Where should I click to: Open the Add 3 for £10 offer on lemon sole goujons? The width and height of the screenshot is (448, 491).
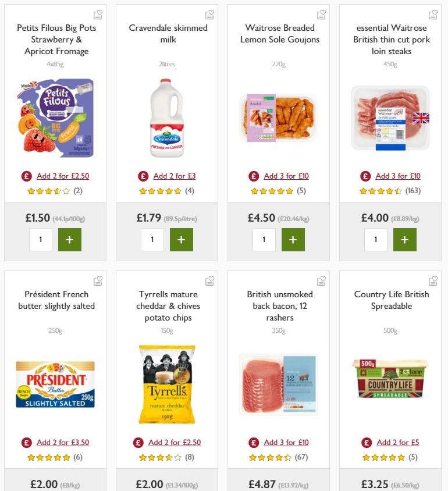(287, 176)
